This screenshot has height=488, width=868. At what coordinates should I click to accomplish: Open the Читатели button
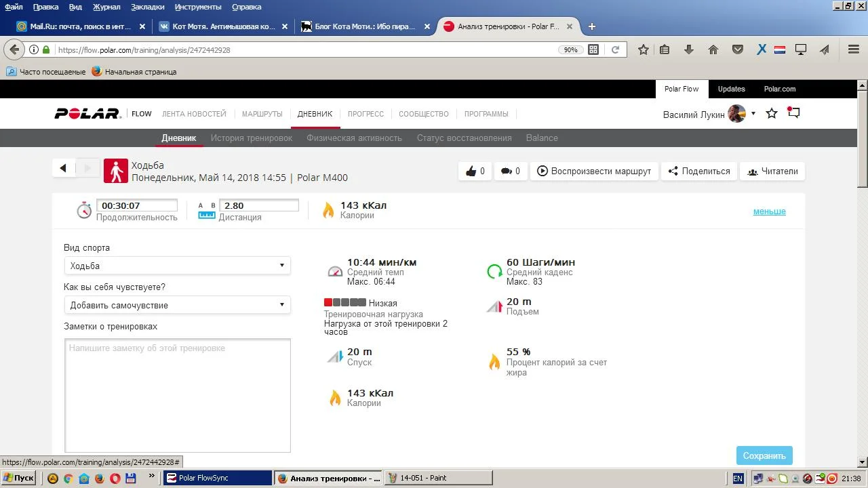pyautogui.click(x=772, y=171)
